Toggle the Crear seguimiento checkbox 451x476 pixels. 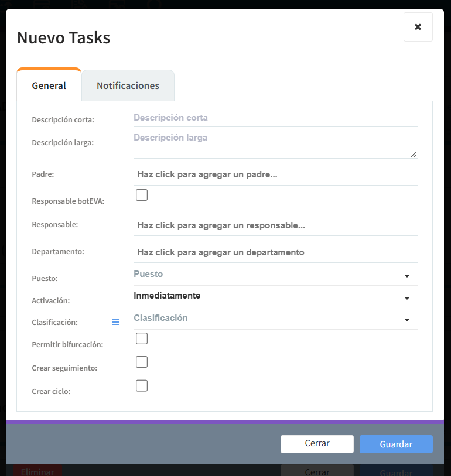click(142, 362)
